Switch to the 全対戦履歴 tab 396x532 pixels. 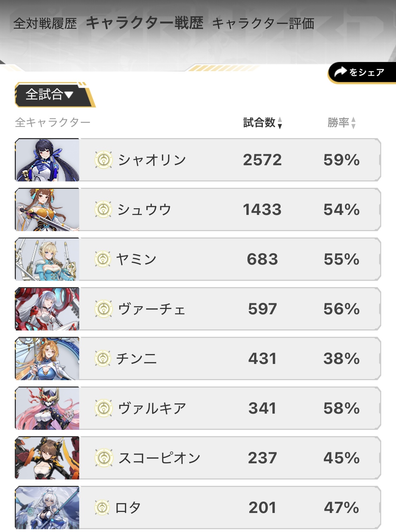point(45,24)
